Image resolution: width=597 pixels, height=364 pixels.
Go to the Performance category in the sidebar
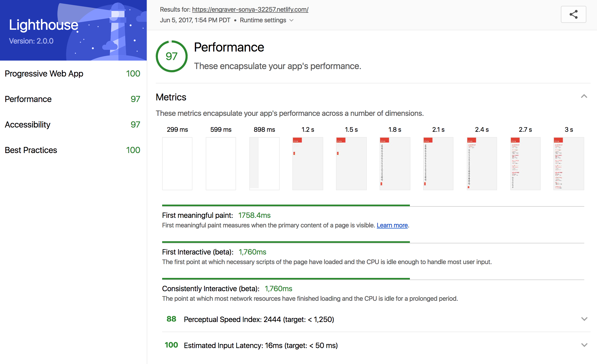pos(28,99)
